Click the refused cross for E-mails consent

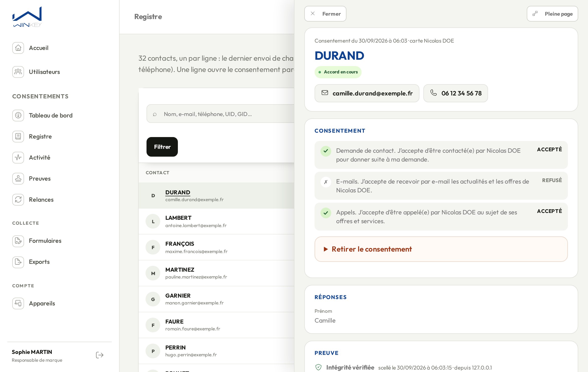click(326, 182)
